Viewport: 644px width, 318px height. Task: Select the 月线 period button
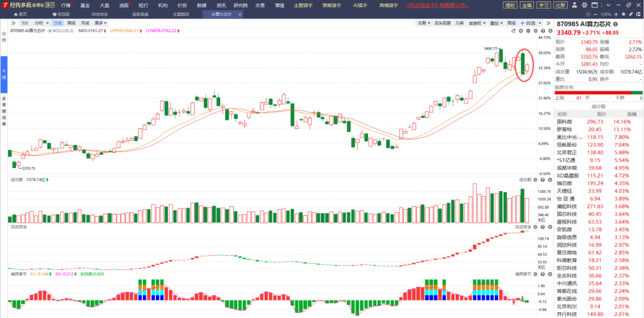pos(85,23)
